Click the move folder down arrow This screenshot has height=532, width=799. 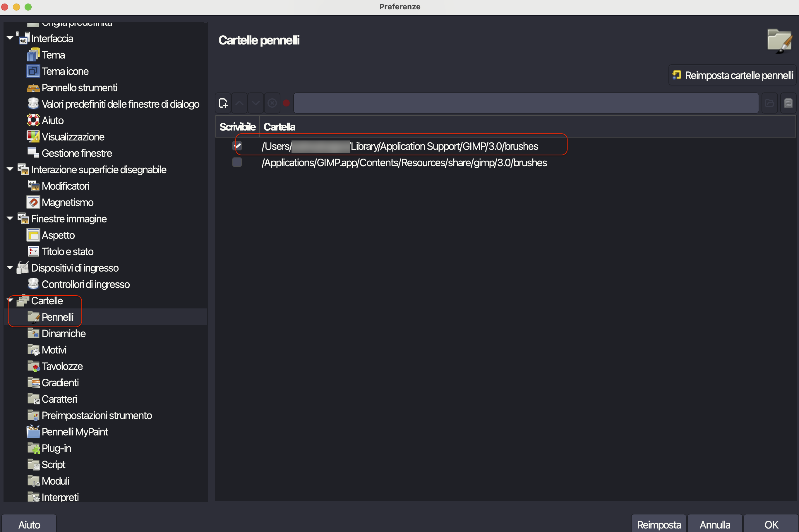[x=256, y=103]
